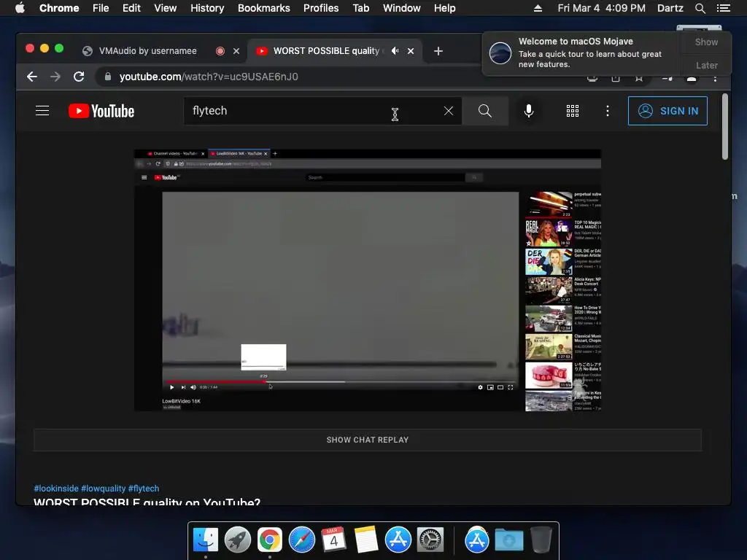Screen dimensions: 747x560
Task: Open YouTube settings three-dot menu
Action: 608,111
